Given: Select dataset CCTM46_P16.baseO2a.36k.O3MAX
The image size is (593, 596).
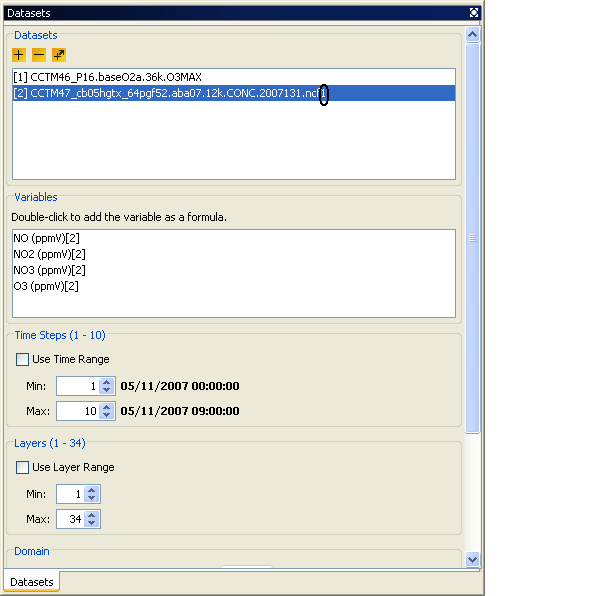Looking at the screenshot, I should click(x=234, y=77).
